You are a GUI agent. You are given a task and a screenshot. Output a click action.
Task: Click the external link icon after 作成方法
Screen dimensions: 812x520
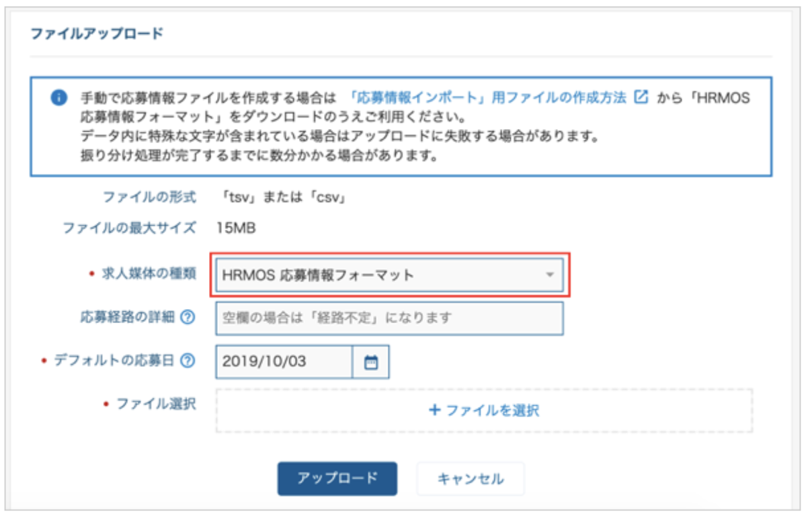point(641,97)
